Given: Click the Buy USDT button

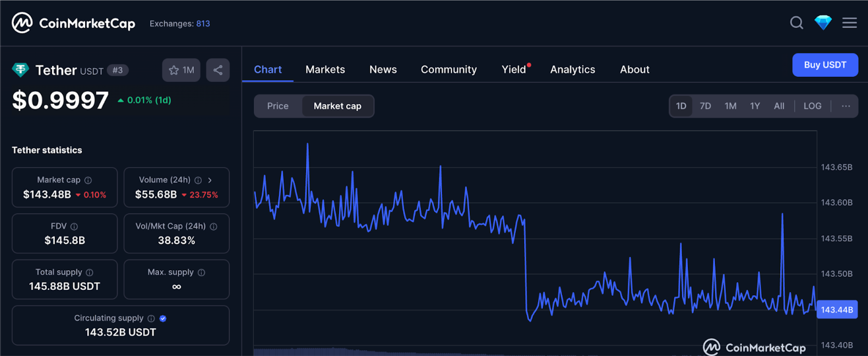Looking at the screenshot, I should coord(825,65).
